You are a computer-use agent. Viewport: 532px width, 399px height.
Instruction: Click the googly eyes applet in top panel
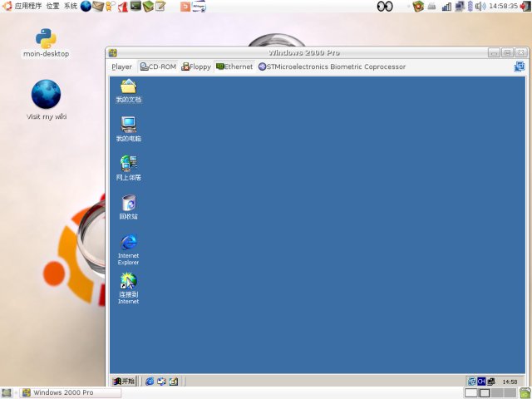point(385,6)
